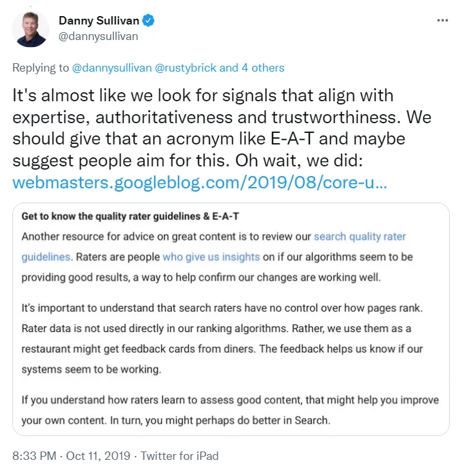The height and width of the screenshot is (476, 462).
Task: Open the tweet's more options menu
Action: (x=442, y=20)
